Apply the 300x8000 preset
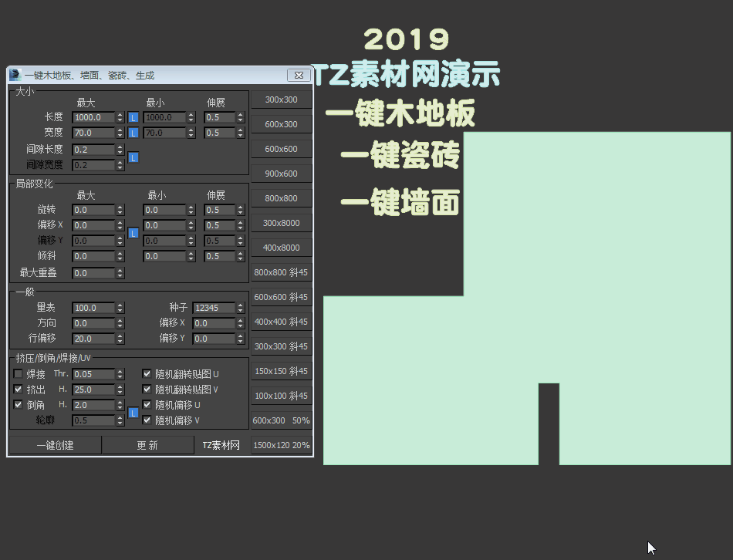The width and height of the screenshot is (733, 560). pos(282,223)
